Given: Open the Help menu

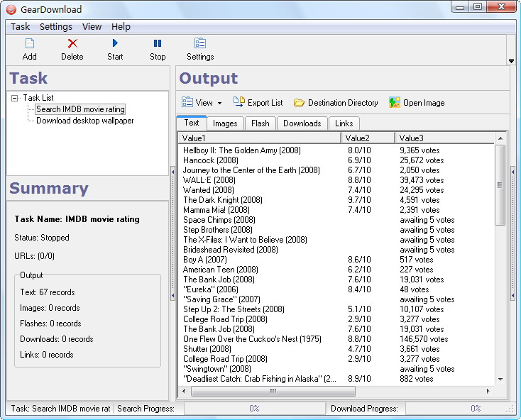Looking at the screenshot, I should [121, 27].
